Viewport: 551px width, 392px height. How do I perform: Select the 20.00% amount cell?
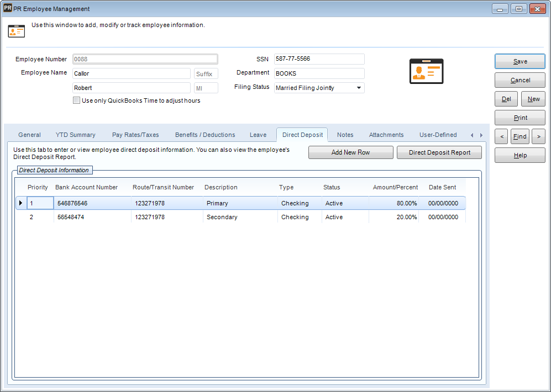click(393, 218)
